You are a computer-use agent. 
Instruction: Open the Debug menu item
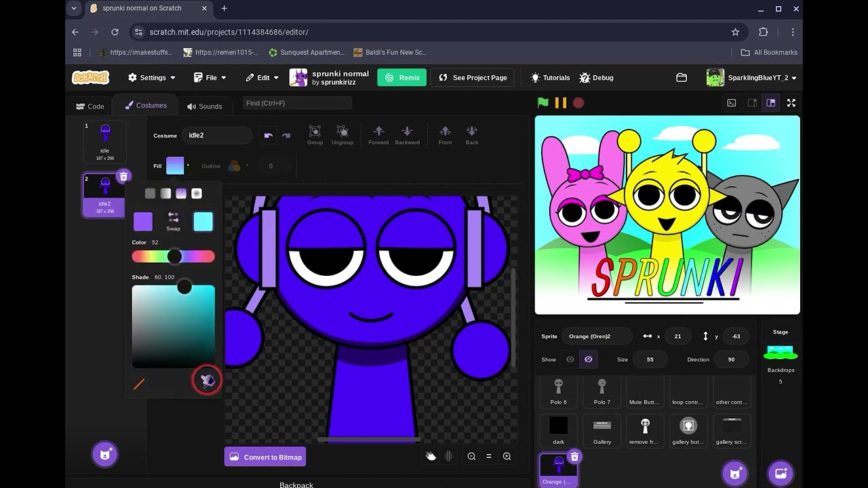click(x=596, y=78)
